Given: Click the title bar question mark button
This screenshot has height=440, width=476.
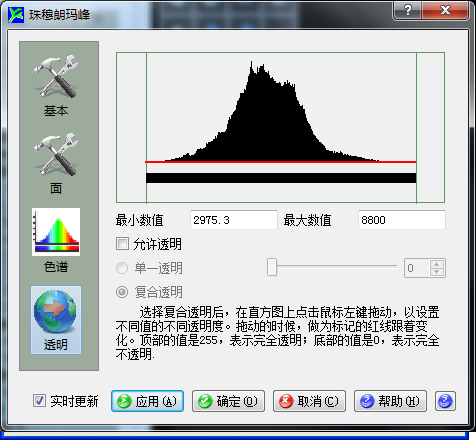Looking at the screenshot, I should point(408,10).
